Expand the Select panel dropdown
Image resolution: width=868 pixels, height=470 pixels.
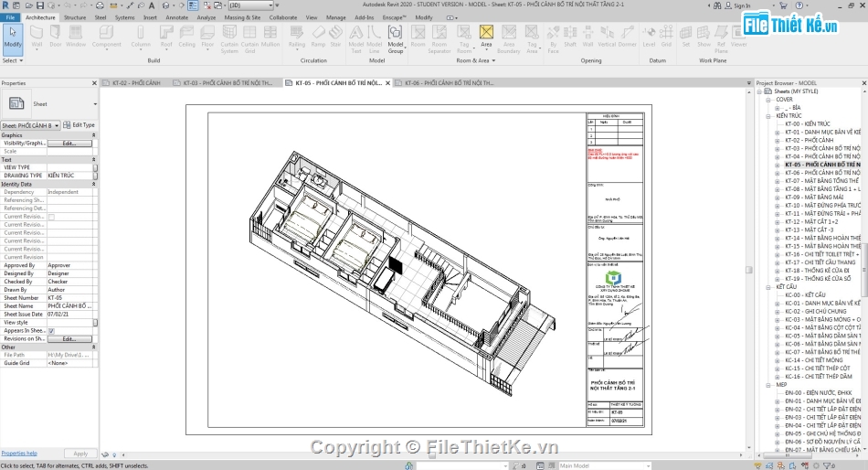point(12,60)
